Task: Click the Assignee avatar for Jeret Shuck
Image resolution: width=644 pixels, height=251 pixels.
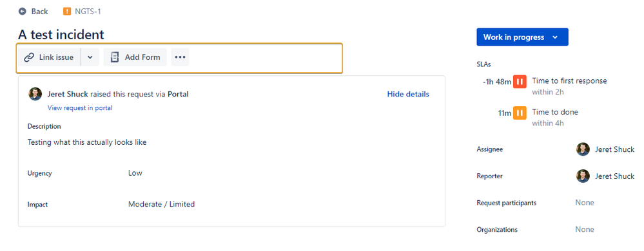Action: pos(583,149)
